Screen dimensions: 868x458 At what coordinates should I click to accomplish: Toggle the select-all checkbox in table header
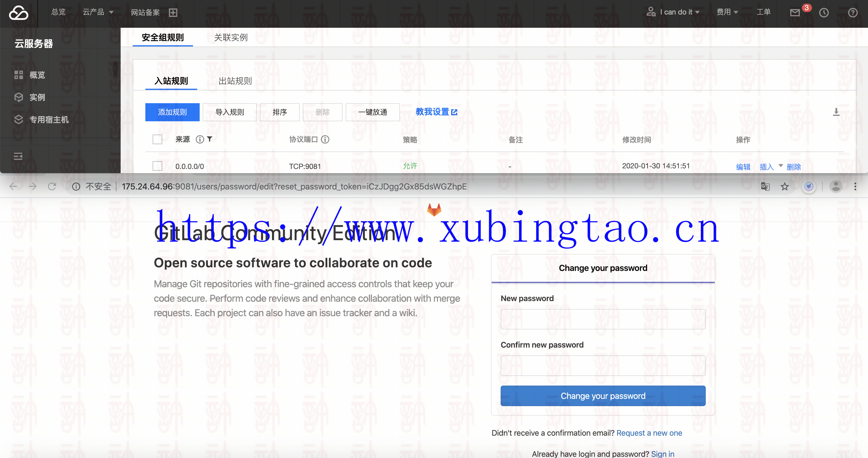point(157,139)
